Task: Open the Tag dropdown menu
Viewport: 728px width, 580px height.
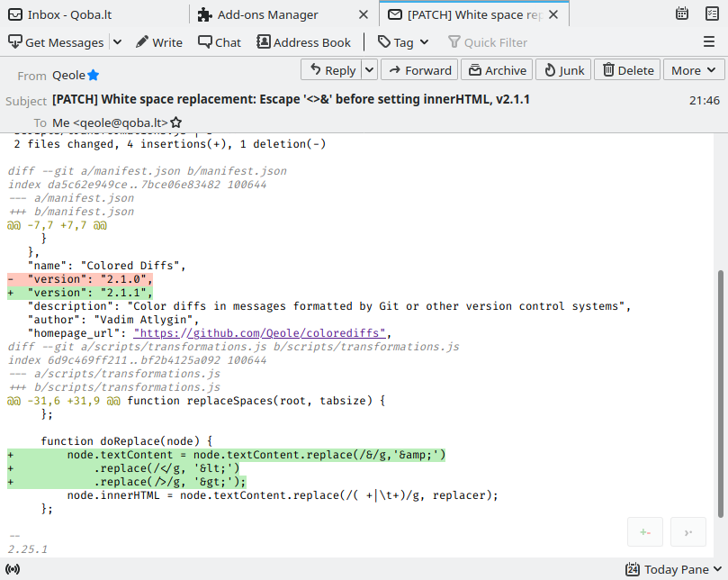Action: (x=402, y=42)
